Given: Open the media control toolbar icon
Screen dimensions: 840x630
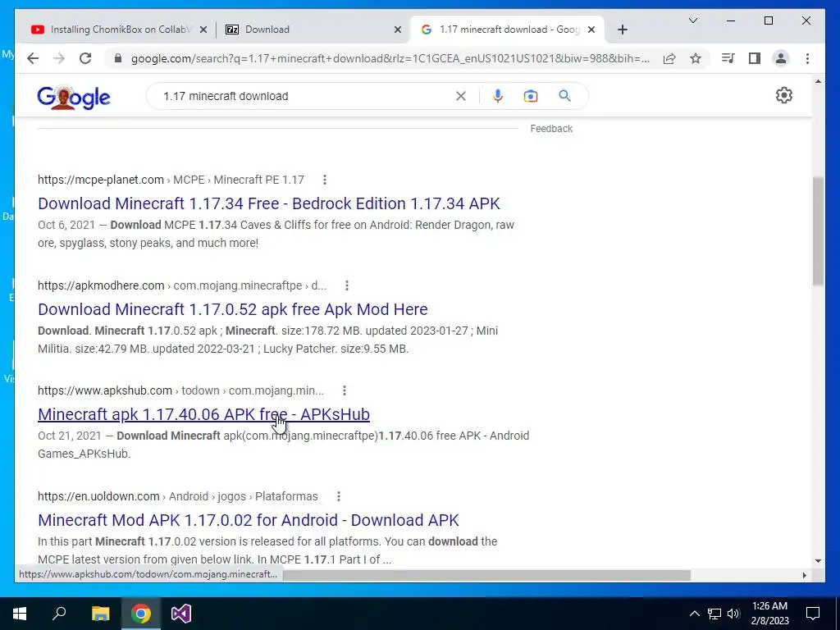Looking at the screenshot, I should [728, 58].
